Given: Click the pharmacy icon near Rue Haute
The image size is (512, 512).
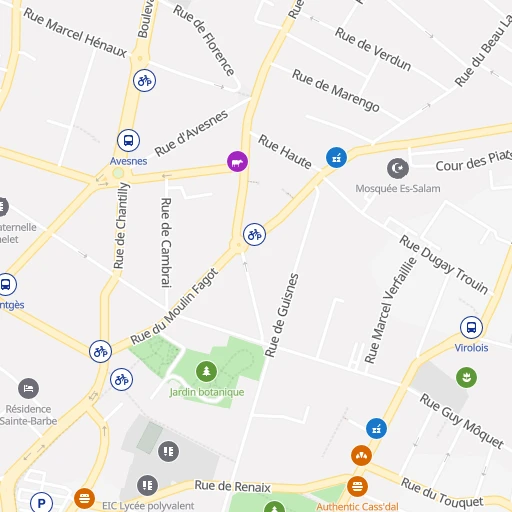Looking at the screenshot, I should coord(336,158).
